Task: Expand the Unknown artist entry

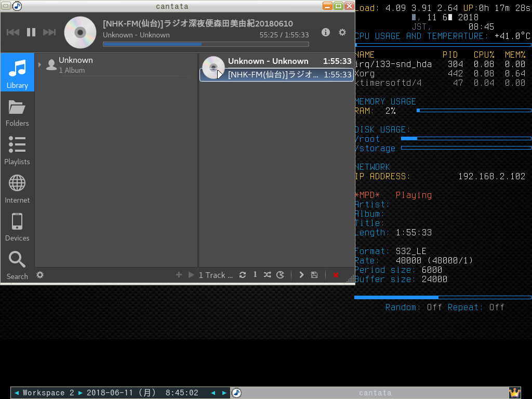Action: [x=39, y=64]
